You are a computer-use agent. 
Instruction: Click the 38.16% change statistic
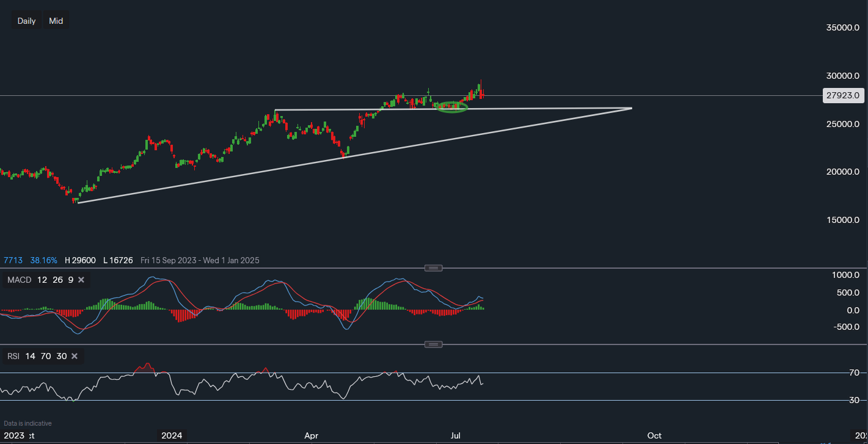pos(43,260)
